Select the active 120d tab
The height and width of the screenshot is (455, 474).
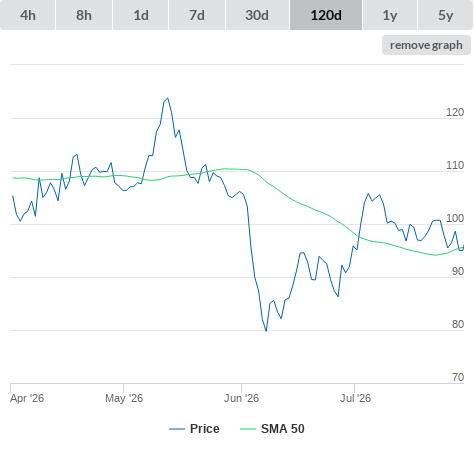tap(326, 15)
